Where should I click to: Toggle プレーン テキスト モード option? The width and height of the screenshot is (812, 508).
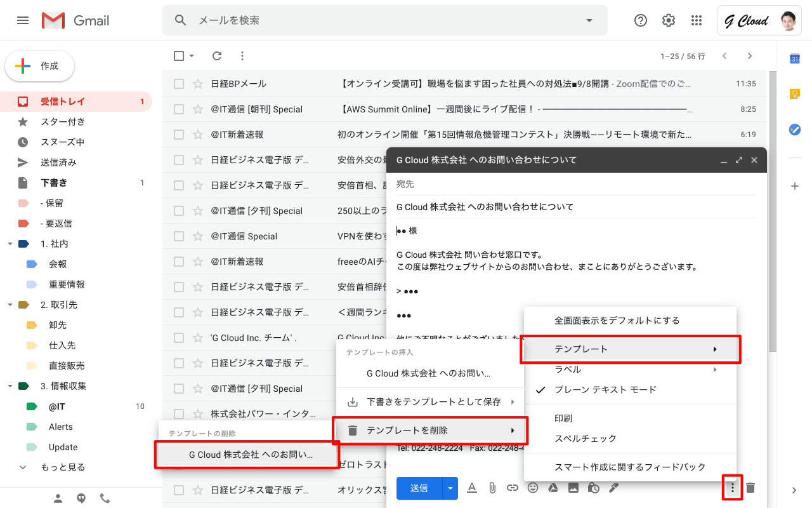[x=630, y=390]
